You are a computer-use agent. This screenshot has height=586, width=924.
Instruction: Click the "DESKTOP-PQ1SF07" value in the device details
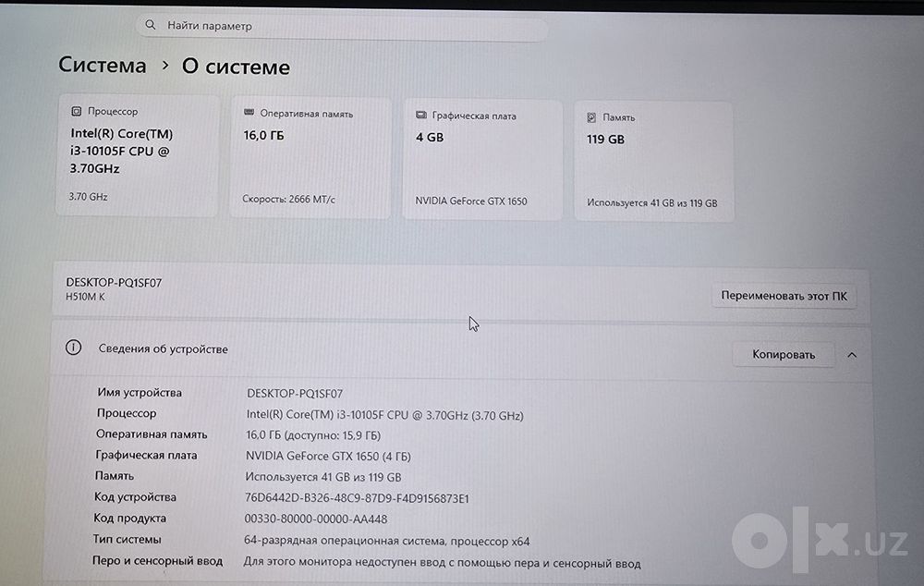(295, 393)
